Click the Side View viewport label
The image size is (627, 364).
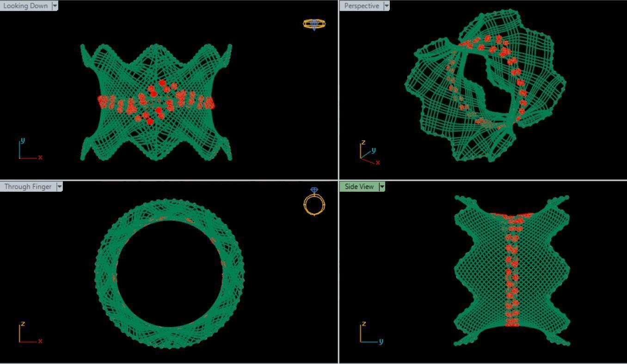click(359, 187)
